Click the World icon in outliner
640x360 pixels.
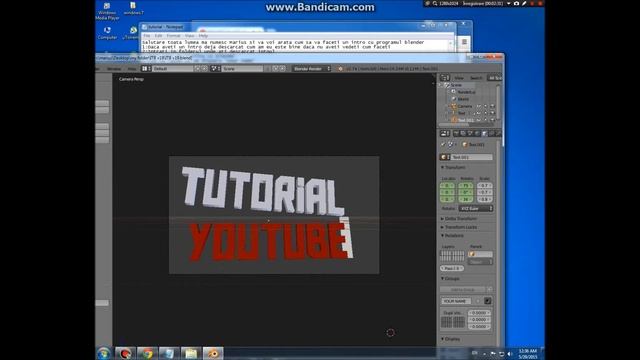[x=453, y=99]
